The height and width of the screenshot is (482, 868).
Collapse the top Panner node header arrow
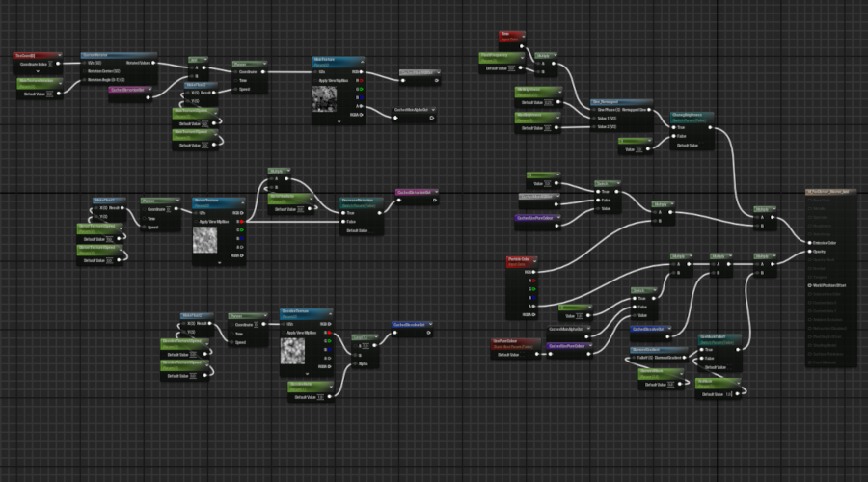click(x=264, y=64)
